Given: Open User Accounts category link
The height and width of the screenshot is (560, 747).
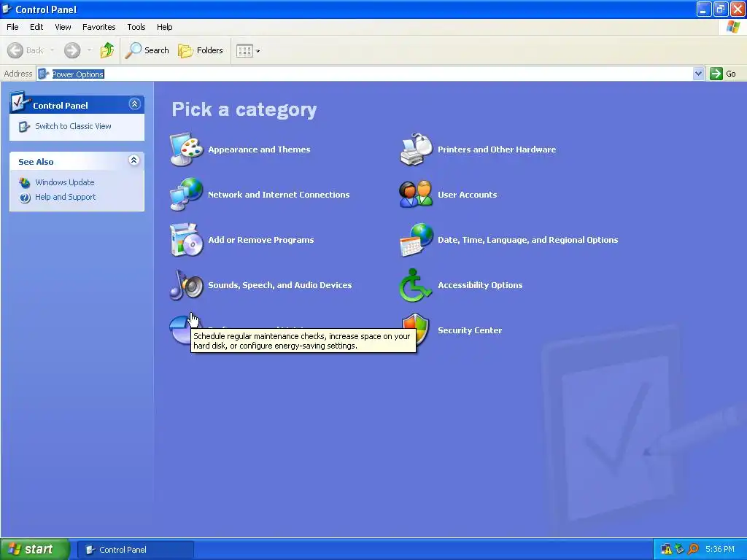Looking at the screenshot, I should click(x=468, y=195).
